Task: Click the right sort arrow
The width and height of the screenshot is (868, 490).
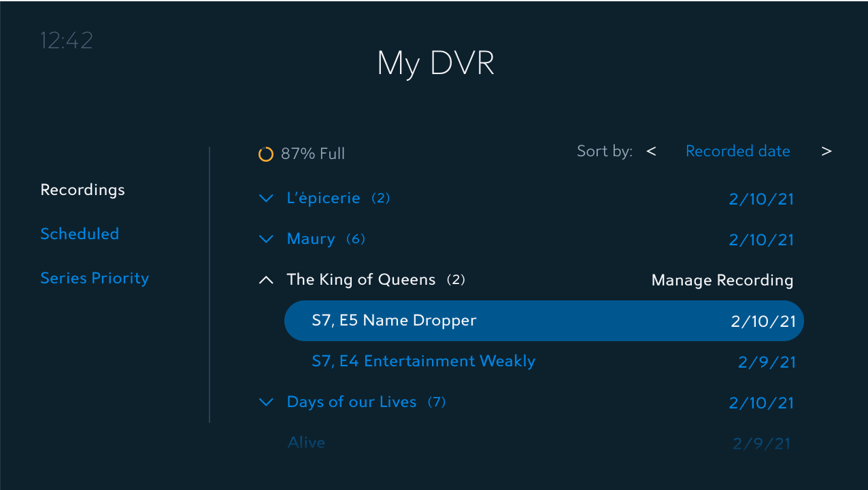Action: coord(827,151)
